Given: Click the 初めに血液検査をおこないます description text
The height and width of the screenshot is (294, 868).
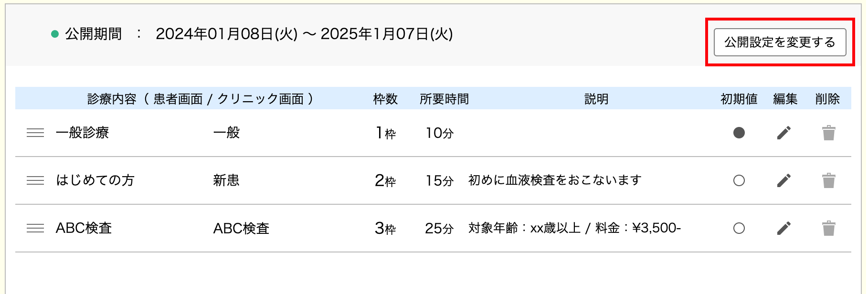Looking at the screenshot, I should 555,180.
